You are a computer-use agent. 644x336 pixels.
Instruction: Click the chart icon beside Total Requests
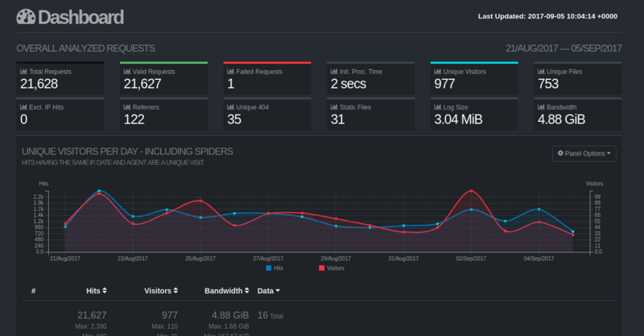coord(23,72)
